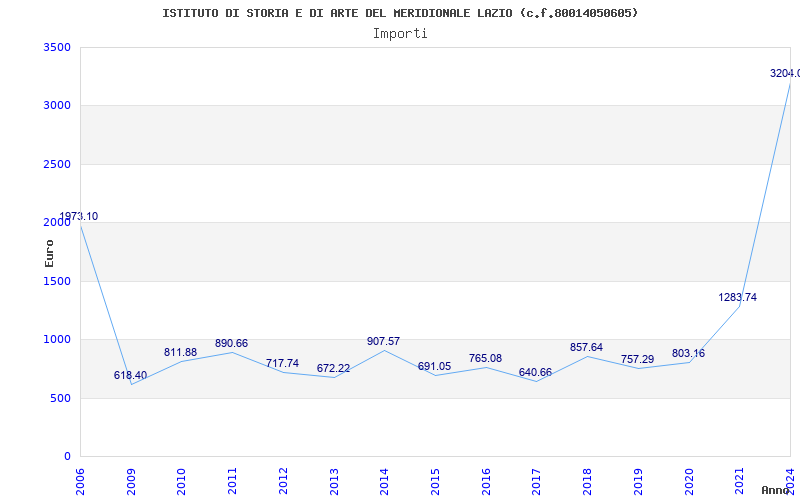The height and width of the screenshot is (500, 800).
Task: Click the 2017 year label on x-axis
Action: point(536,482)
